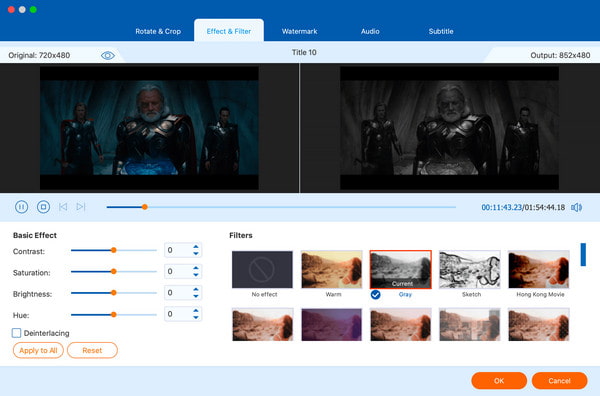Enable the Deinterlacing checkbox
Image resolution: width=600 pixels, height=396 pixels.
coord(16,333)
